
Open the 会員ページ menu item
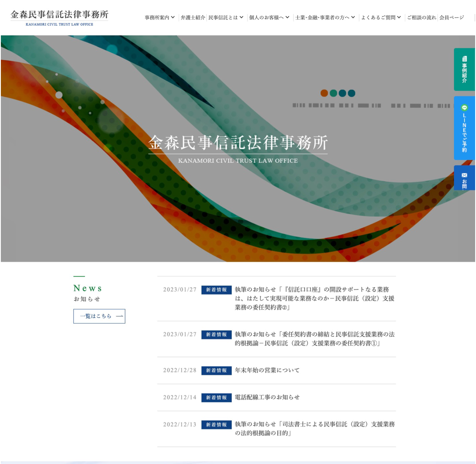(x=452, y=18)
